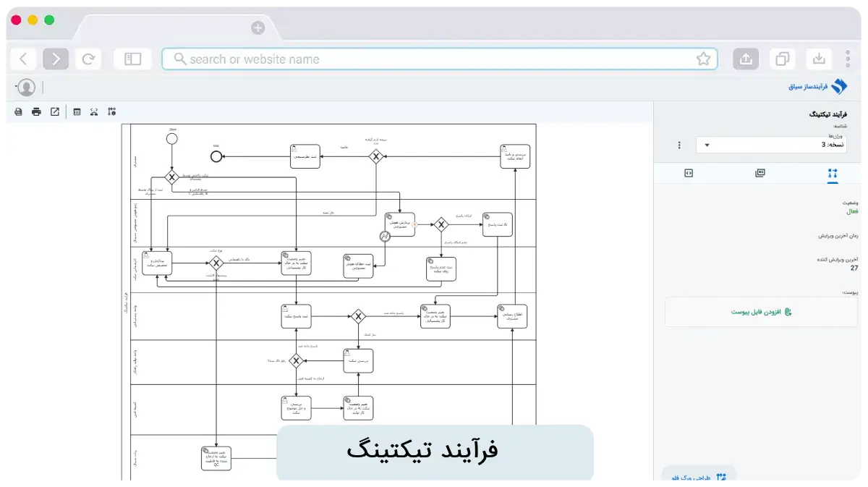Click the فرآیند تیکتینگ panel title
Screen dimensions: 868x487
click(x=827, y=114)
